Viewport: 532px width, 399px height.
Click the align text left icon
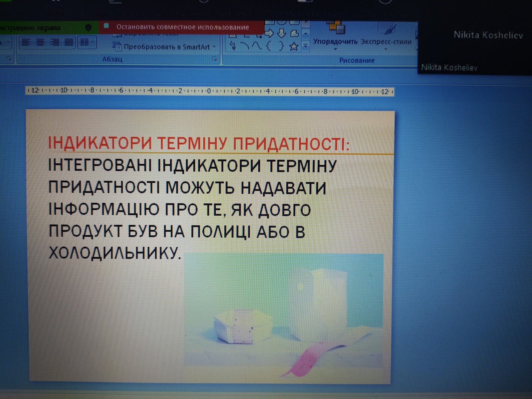[26, 42]
